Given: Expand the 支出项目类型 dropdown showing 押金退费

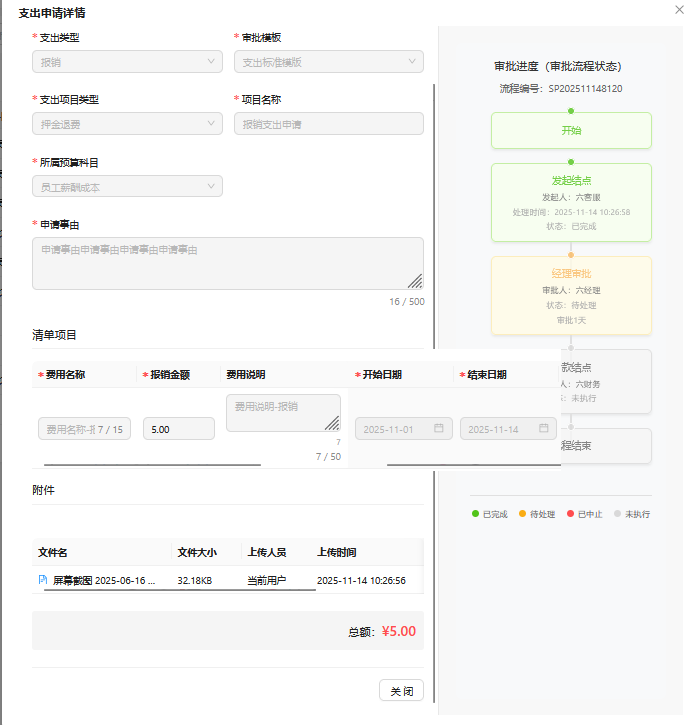Looking at the screenshot, I should click(127, 123).
